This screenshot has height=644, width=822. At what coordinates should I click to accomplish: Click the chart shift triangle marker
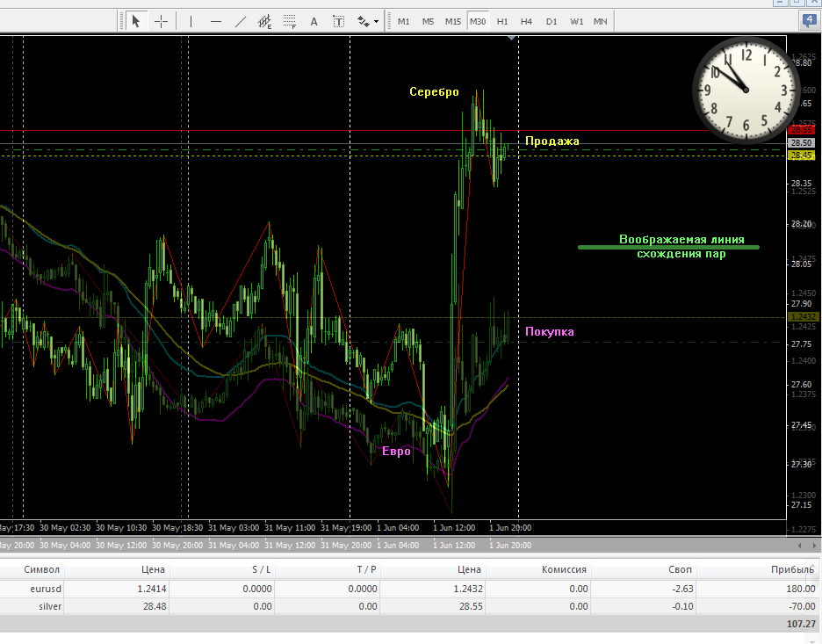click(512, 38)
